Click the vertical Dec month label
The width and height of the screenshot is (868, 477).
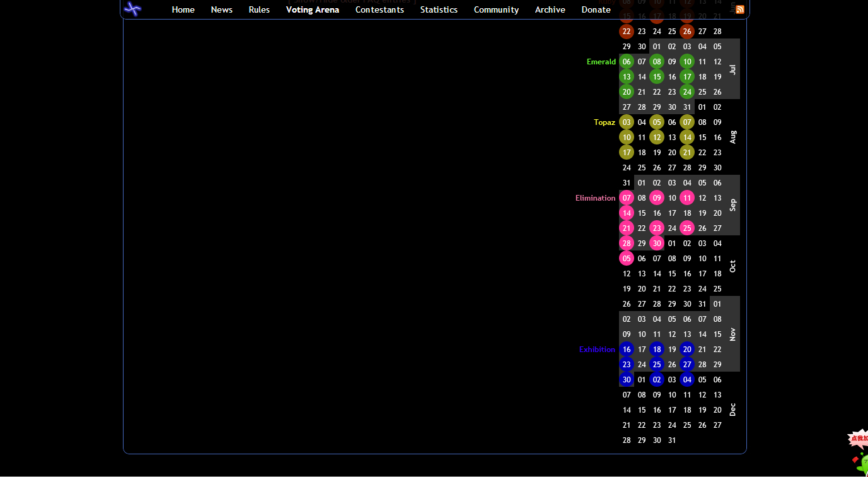pos(732,409)
